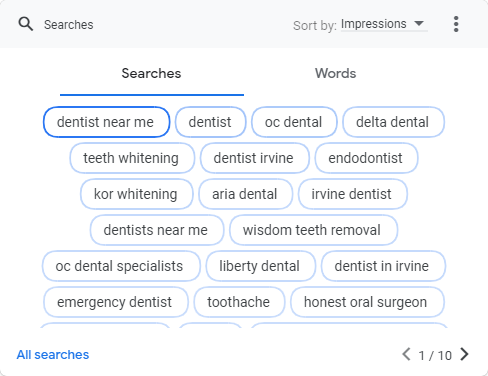Select the 'wisdom teeth removal' chip
This screenshot has height=376, width=488.
click(313, 230)
